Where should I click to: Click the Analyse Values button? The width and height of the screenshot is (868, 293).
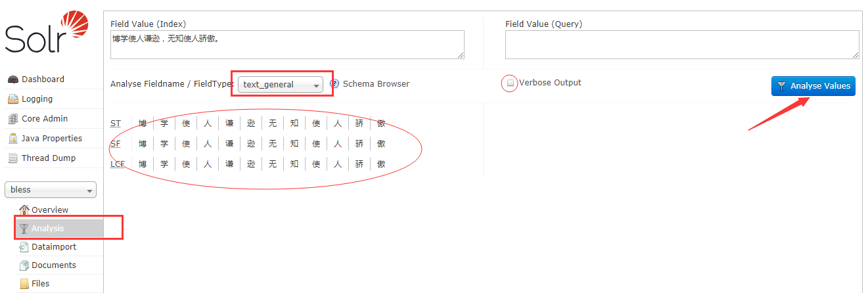(813, 86)
